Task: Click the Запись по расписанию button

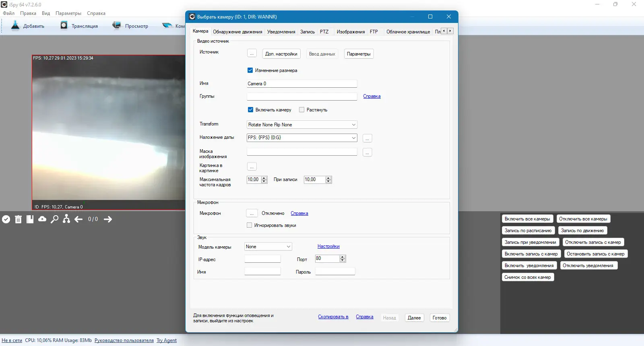Action: point(528,231)
